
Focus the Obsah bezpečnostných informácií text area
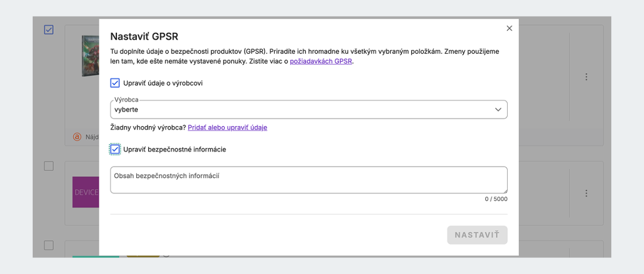(309, 180)
